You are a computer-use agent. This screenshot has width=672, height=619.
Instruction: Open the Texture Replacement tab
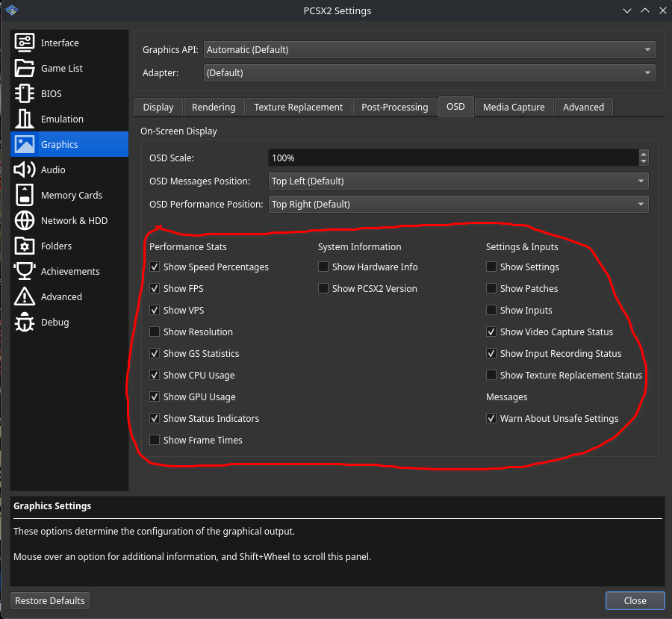pyautogui.click(x=298, y=108)
